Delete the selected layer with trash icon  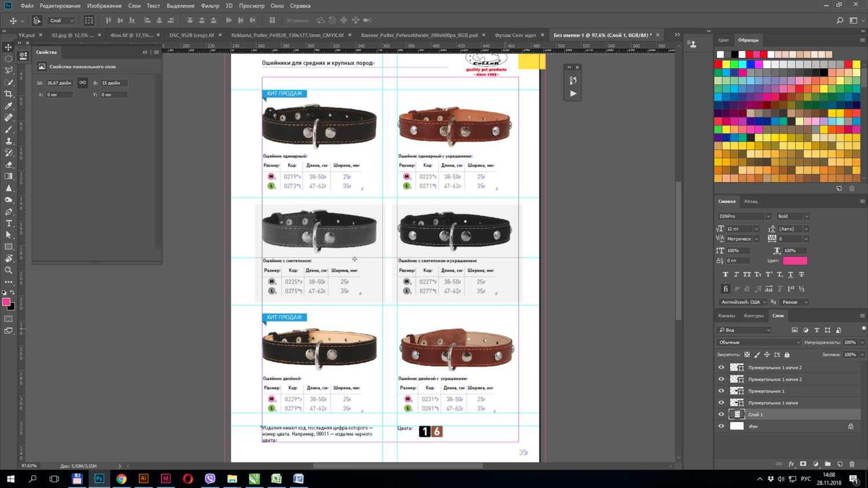(x=852, y=464)
